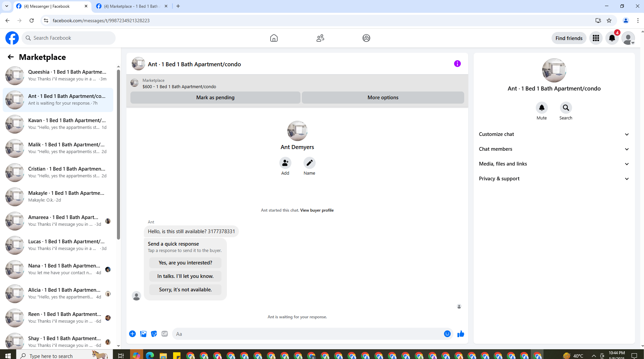Open the notifications bell
644x359 pixels.
point(612,38)
